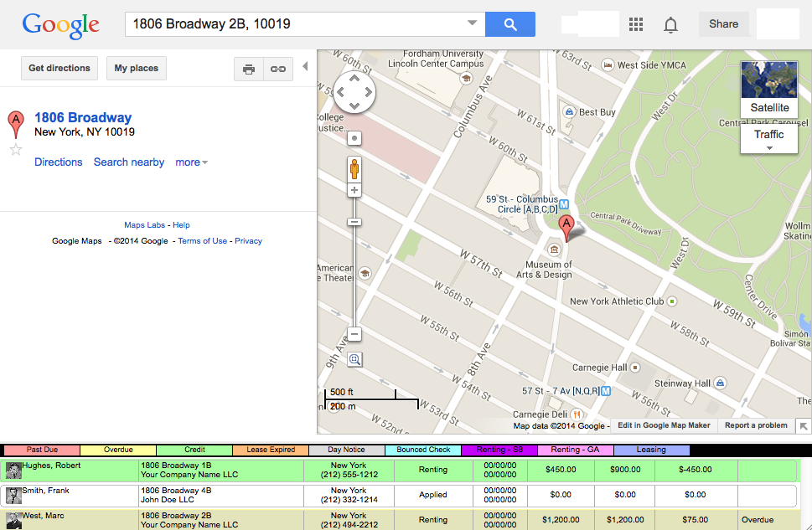Click the 57 St 7 Av metro icon

point(605,391)
